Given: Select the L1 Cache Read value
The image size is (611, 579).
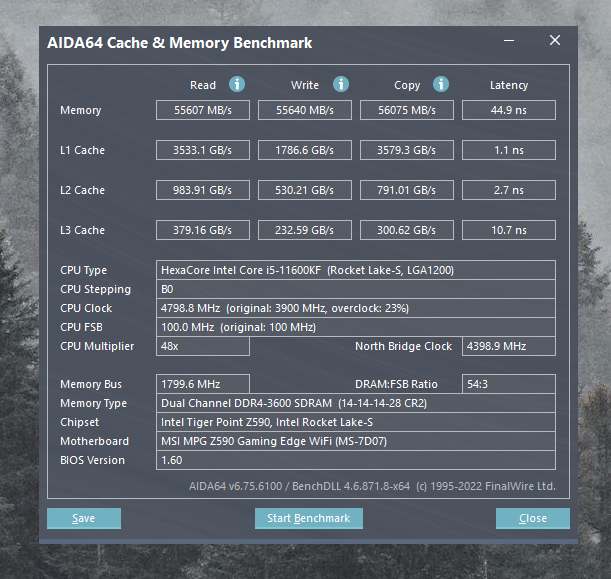Looking at the screenshot, I should [x=203, y=150].
